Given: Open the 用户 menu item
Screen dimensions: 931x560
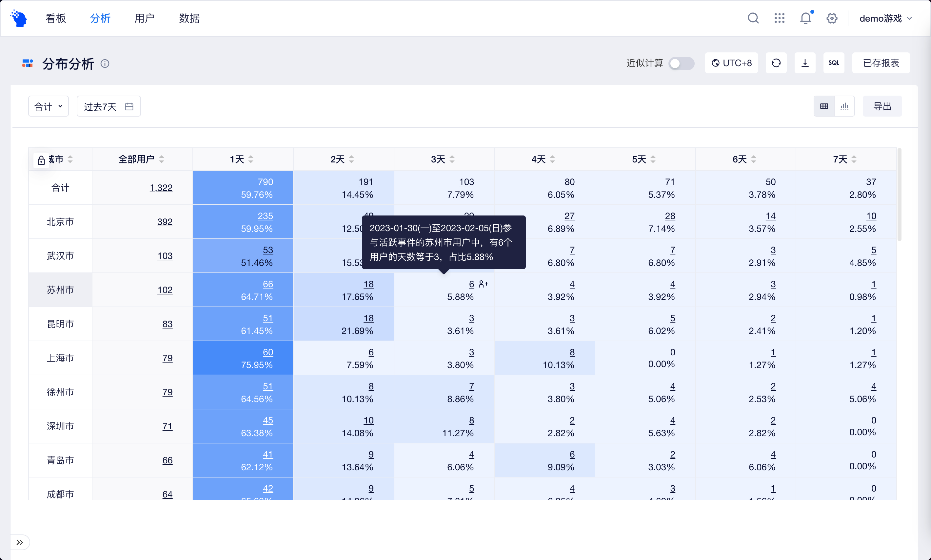Looking at the screenshot, I should coord(144,18).
